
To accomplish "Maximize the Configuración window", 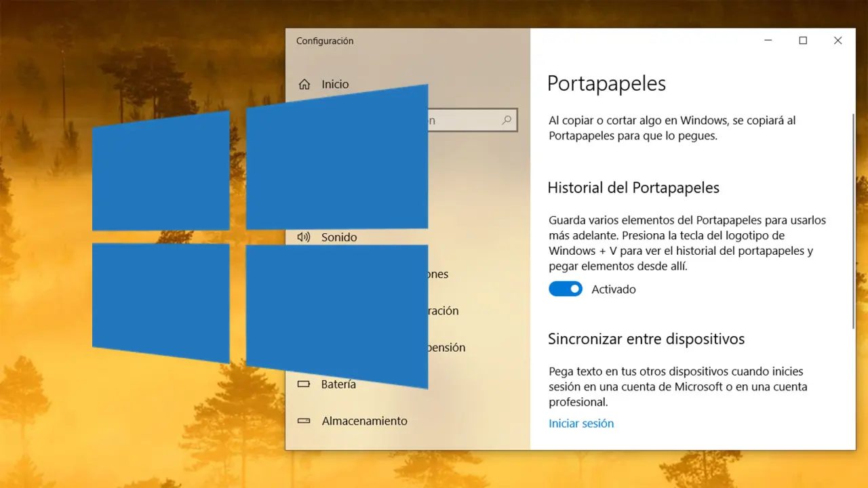I will [x=803, y=41].
